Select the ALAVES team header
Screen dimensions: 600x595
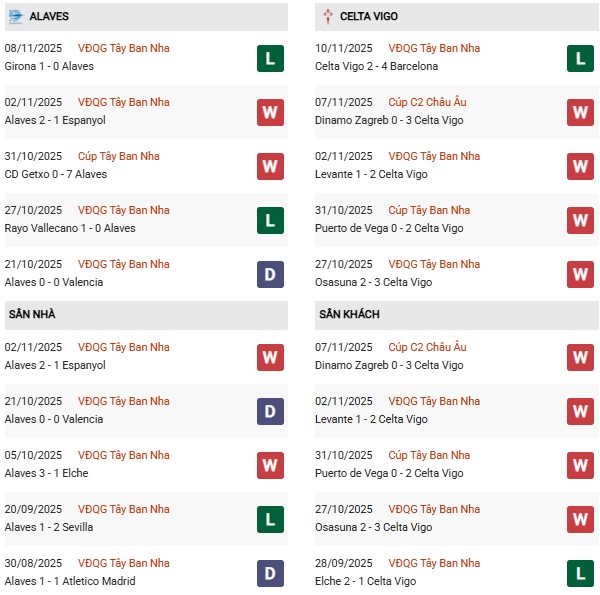click(x=49, y=17)
